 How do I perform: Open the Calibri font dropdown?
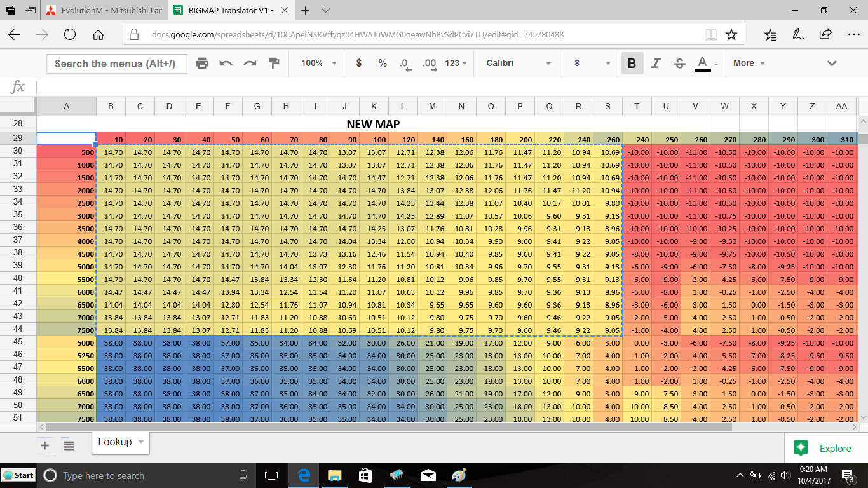(518, 63)
